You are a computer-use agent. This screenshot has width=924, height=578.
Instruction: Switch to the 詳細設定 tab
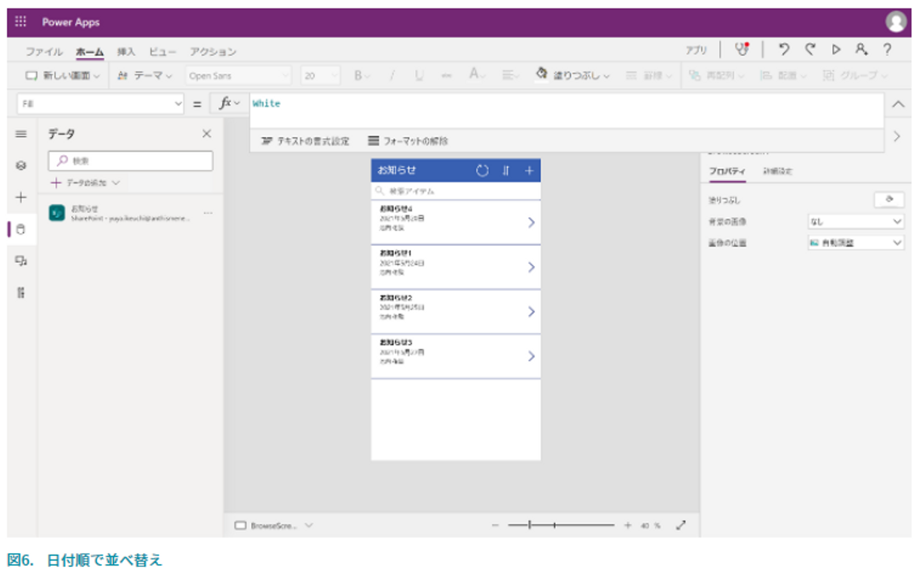click(777, 171)
